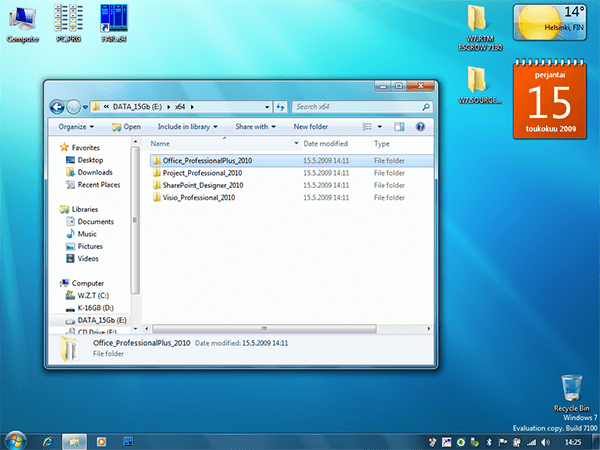Image resolution: width=600 pixels, height=450 pixels.
Task: Click the file list scroll right arrow
Action: [429, 329]
